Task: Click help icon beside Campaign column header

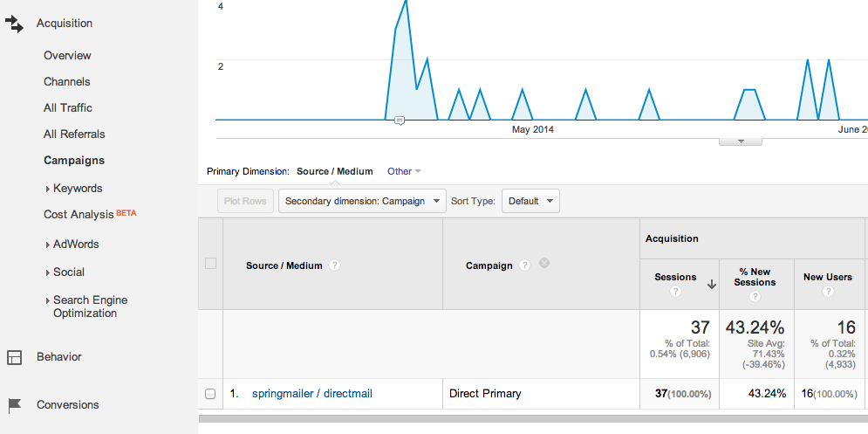Action: click(x=525, y=265)
